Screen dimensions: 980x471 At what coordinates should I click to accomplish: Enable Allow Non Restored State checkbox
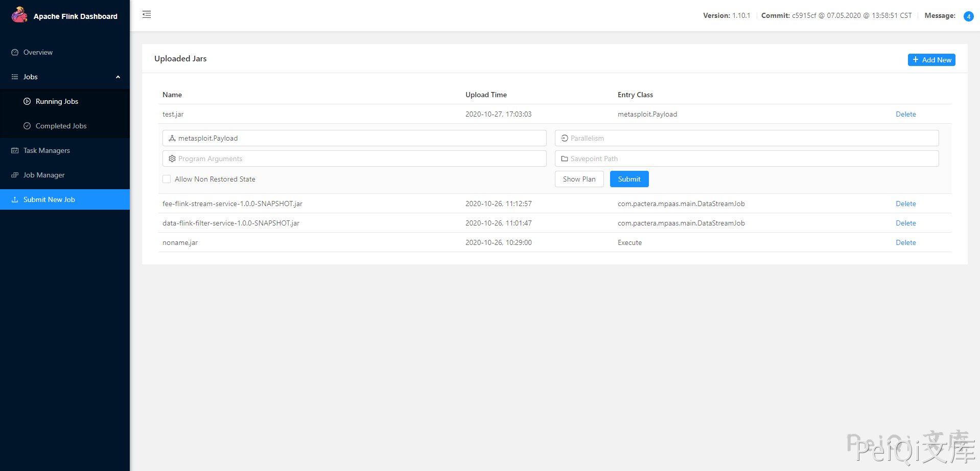(x=167, y=179)
